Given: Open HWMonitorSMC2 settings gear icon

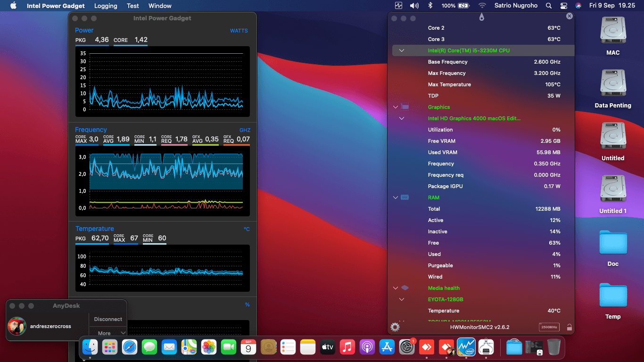Looking at the screenshot, I should pos(395,327).
